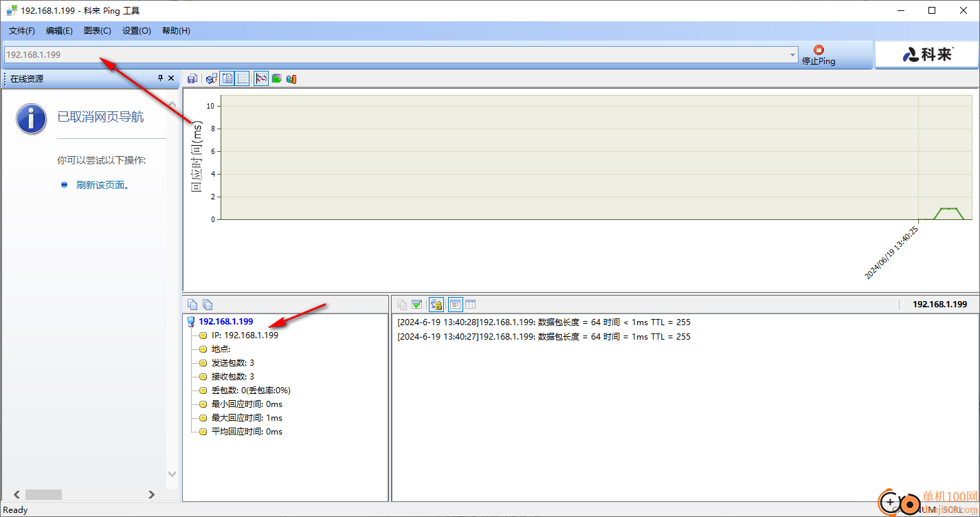Click the 192.168.1.199 header in log pane
The image size is (980, 517).
(939, 305)
